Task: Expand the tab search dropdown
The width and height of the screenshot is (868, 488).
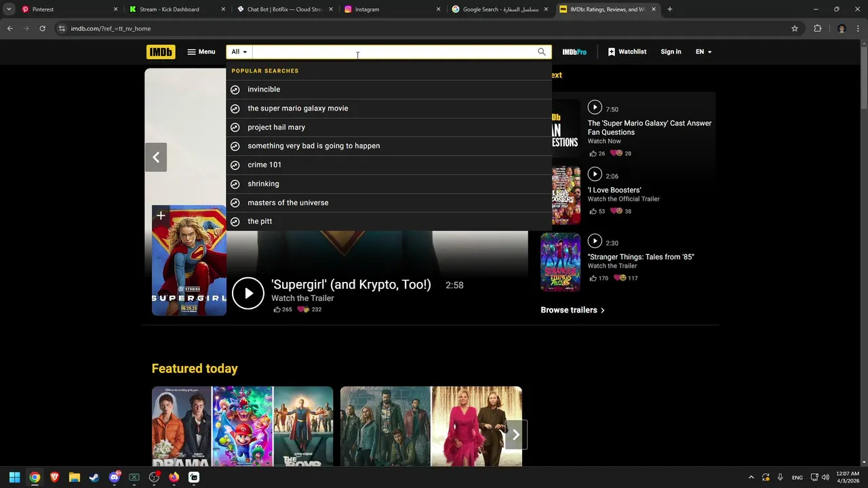Action: 8,9
